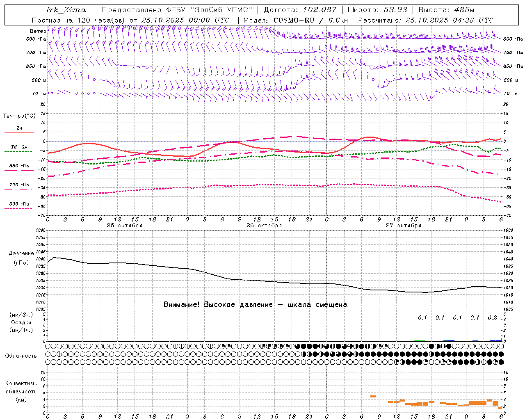
Task: Click the latitude value 53.93
Action: (x=395, y=10)
